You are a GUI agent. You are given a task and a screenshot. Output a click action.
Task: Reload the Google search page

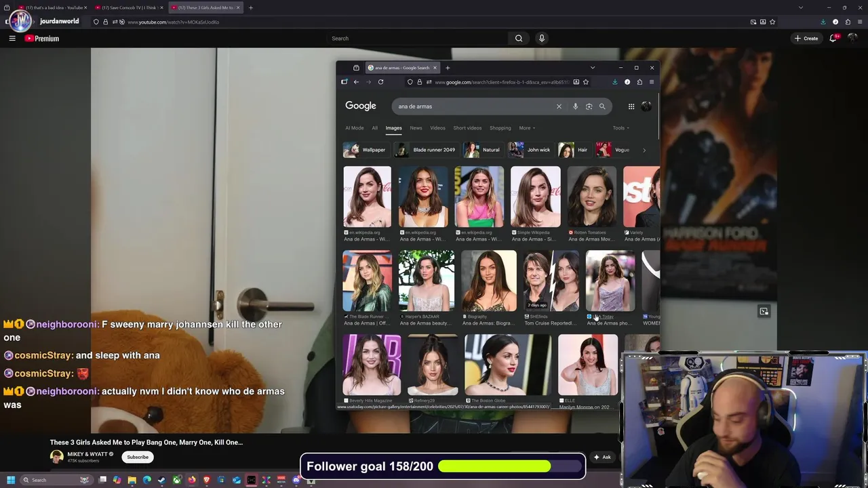380,82
